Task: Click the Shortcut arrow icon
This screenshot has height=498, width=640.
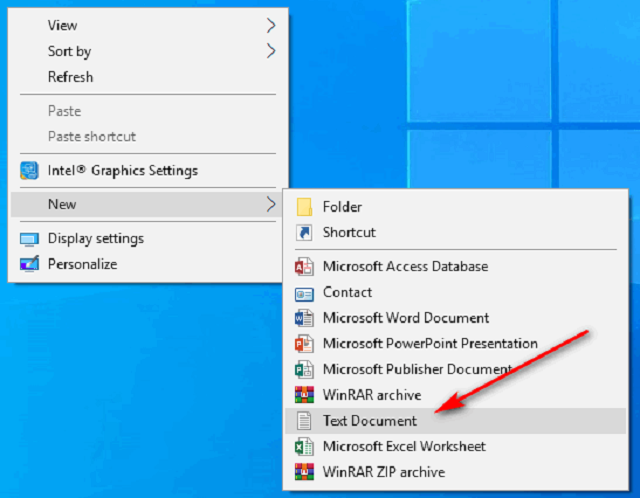Action: pyautogui.click(x=305, y=232)
